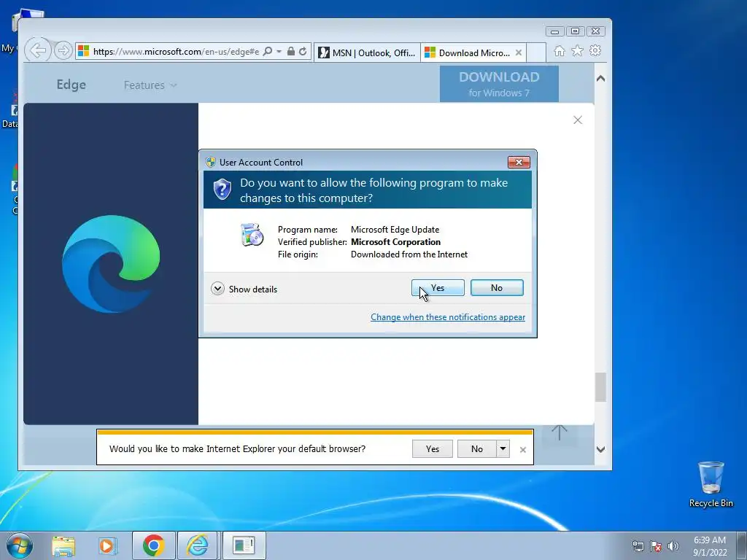This screenshot has width=747, height=560.
Task: Click No in User Account Control
Action: pyautogui.click(x=497, y=287)
